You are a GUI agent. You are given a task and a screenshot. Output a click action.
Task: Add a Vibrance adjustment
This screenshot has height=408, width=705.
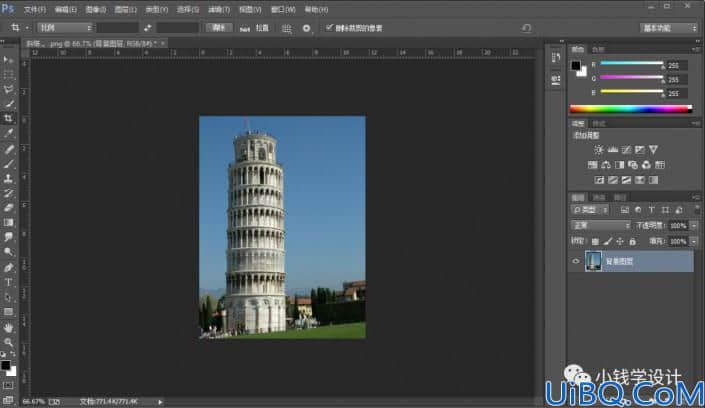pos(653,150)
